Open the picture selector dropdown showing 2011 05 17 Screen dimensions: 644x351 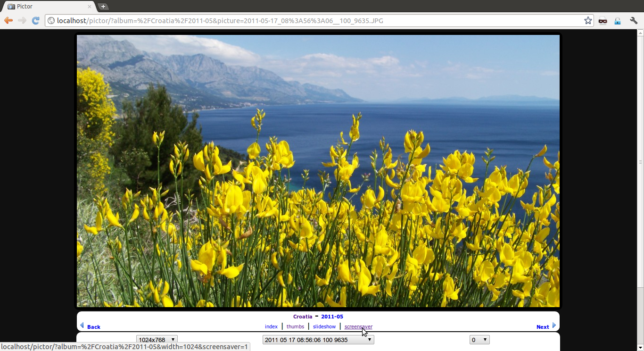(x=318, y=340)
